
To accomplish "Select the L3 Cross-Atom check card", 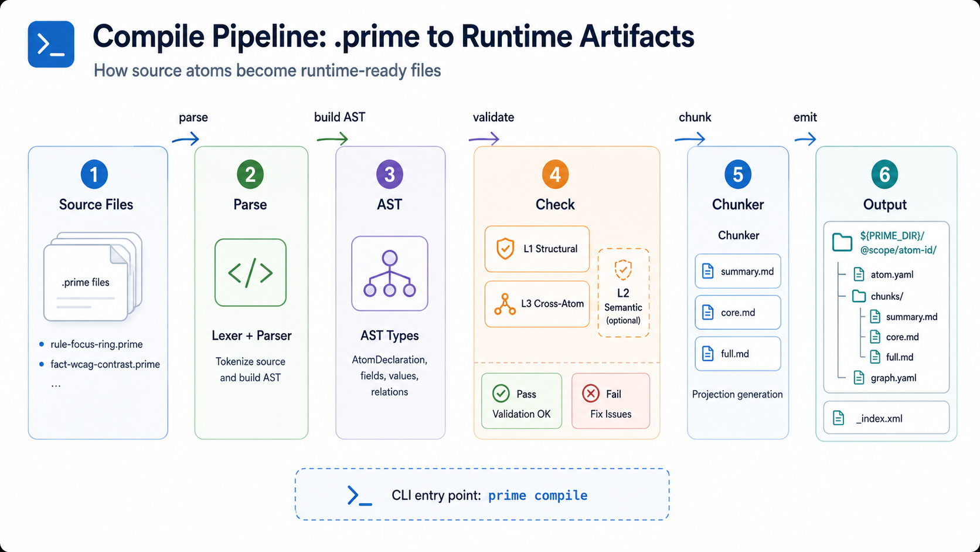I will tap(537, 304).
